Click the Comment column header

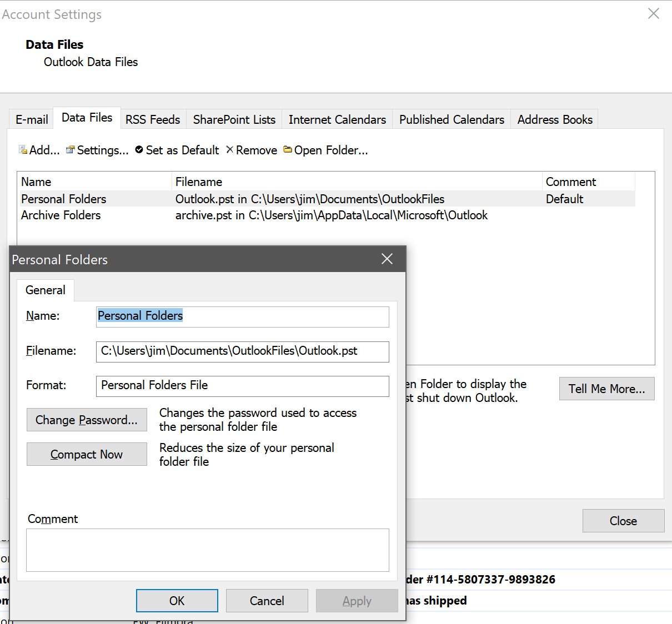pos(589,182)
